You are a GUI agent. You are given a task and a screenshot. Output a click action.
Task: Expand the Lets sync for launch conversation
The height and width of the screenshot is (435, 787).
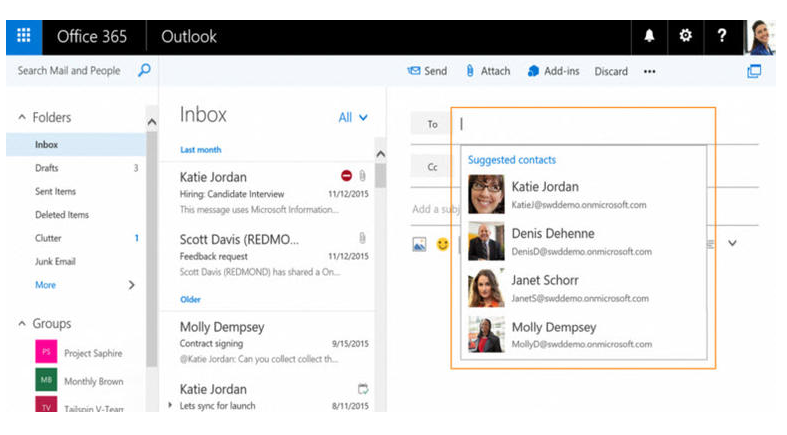tap(170, 405)
